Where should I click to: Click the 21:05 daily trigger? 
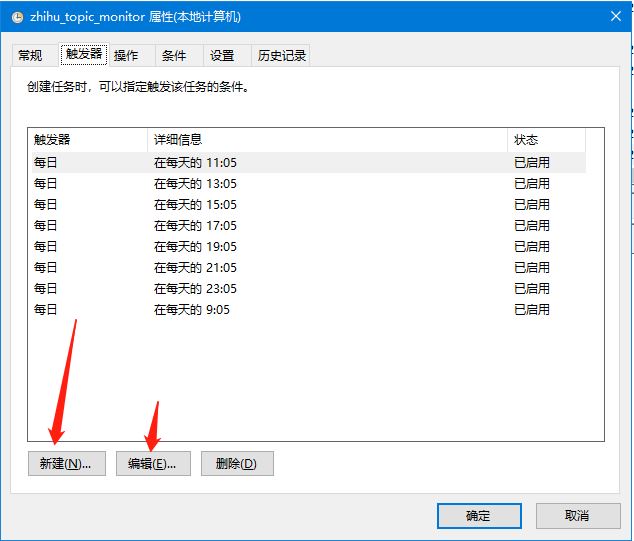tap(309, 268)
